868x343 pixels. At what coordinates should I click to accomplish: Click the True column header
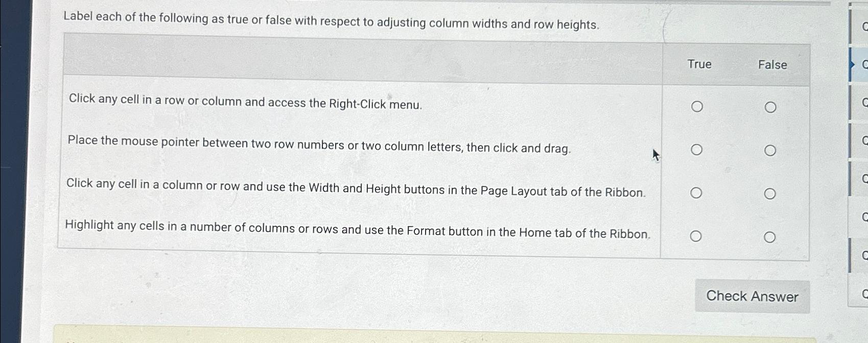(x=699, y=64)
